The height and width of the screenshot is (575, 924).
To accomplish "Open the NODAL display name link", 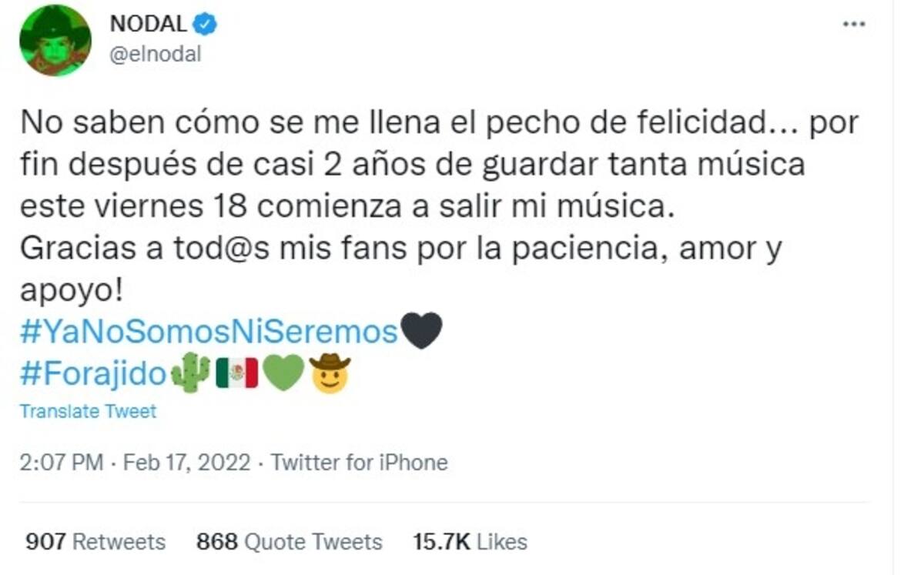I will (x=149, y=25).
